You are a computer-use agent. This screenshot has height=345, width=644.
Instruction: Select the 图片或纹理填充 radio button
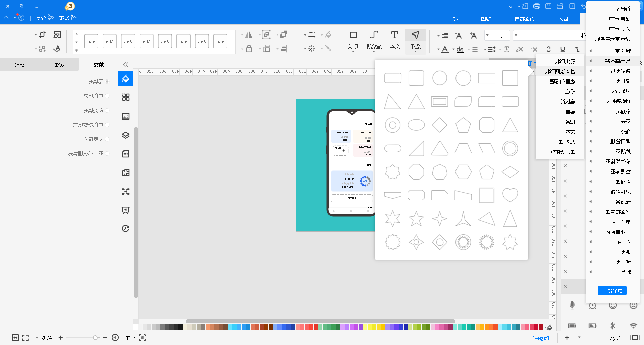click(x=107, y=153)
